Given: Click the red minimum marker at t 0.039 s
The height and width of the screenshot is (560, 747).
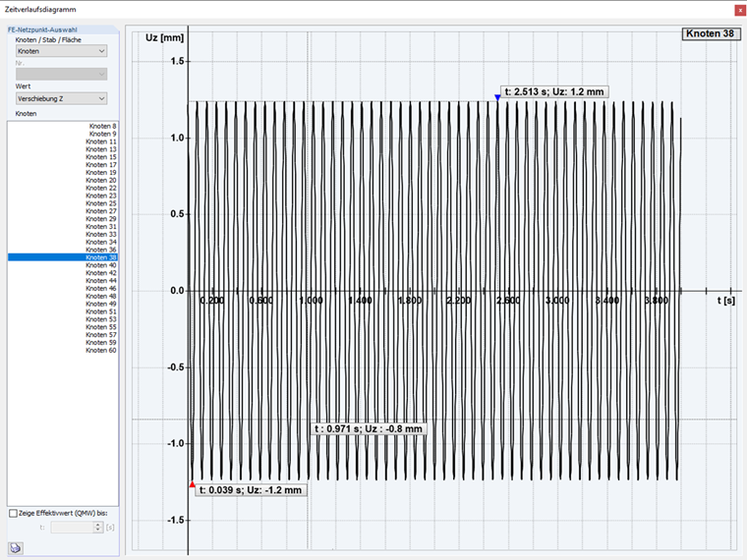Looking at the screenshot, I should [192, 484].
